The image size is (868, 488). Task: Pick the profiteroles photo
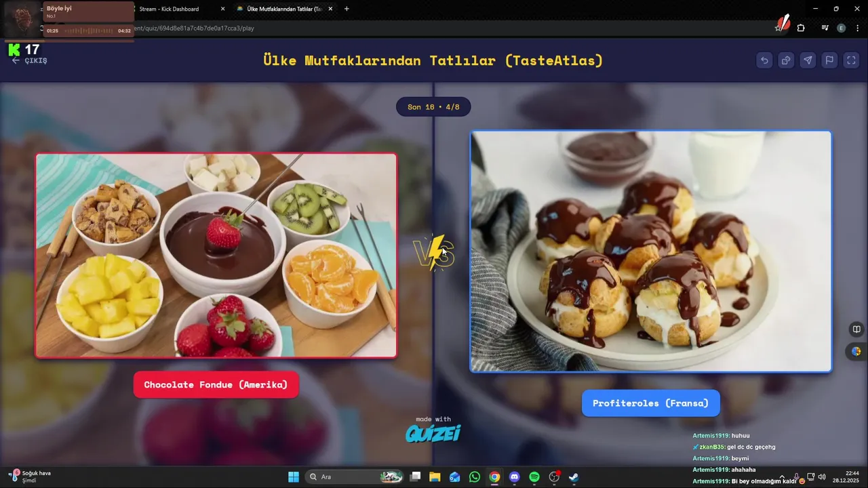pyautogui.click(x=650, y=251)
